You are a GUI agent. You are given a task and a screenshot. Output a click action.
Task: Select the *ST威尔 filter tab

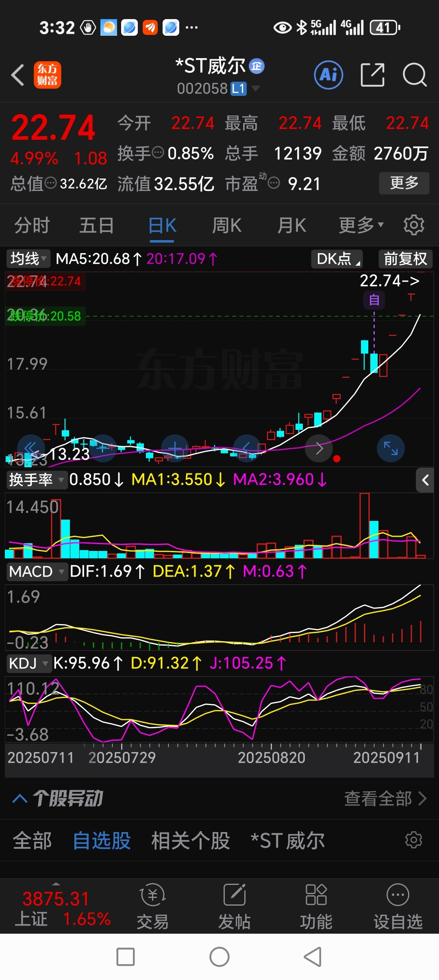(x=288, y=841)
